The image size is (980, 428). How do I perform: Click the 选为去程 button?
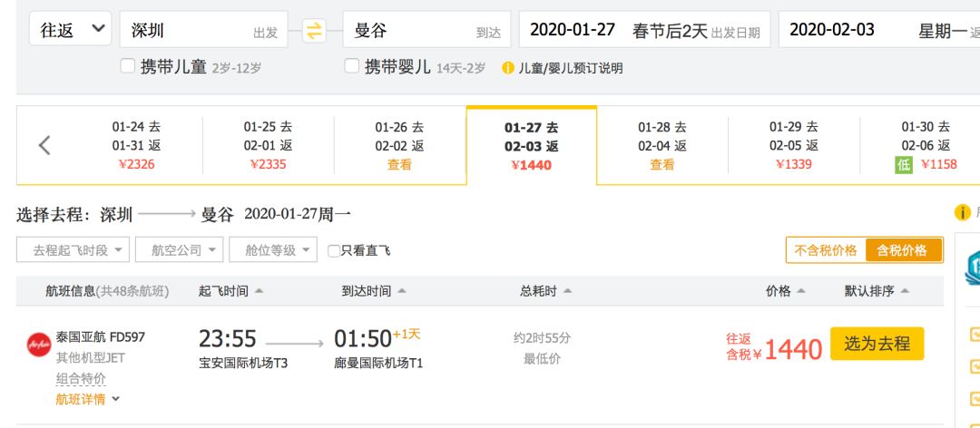877,344
